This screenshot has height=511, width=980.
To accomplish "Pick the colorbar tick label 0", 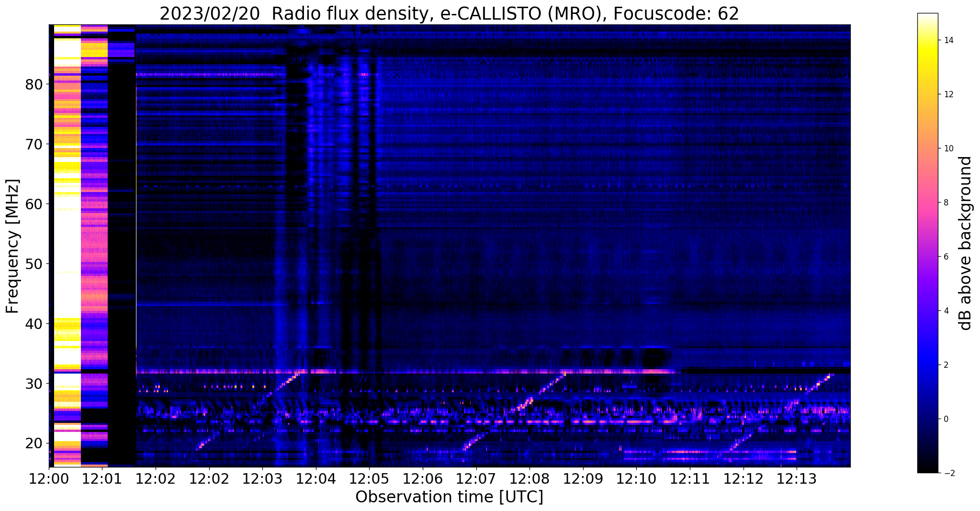I will [x=946, y=420].
